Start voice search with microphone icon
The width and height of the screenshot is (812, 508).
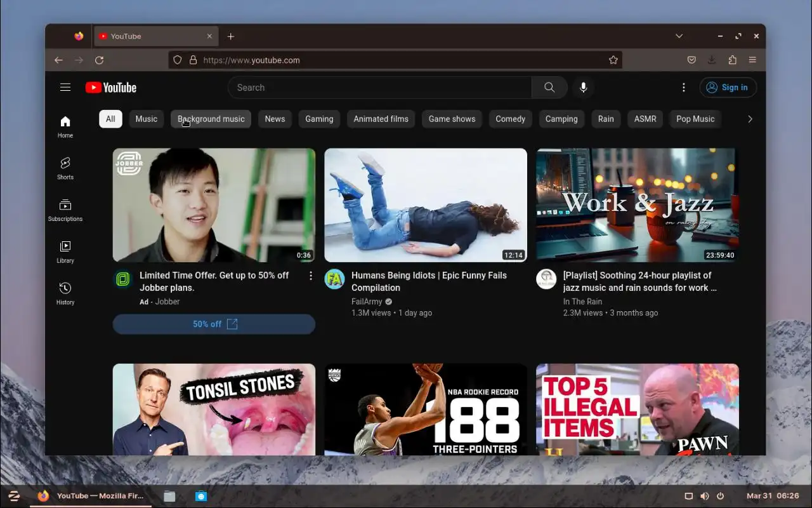pos(584,88)
